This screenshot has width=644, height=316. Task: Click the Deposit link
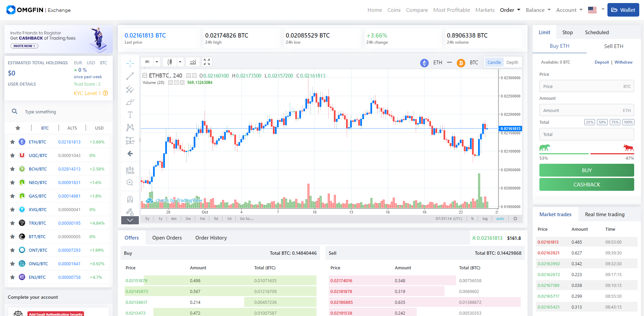(x=601, y=62)
